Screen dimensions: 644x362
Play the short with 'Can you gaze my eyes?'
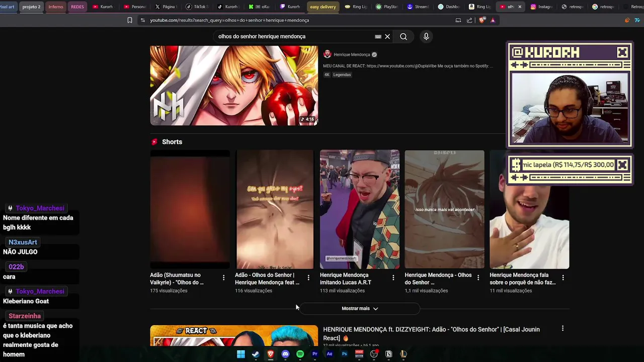(x=275, y=209)
